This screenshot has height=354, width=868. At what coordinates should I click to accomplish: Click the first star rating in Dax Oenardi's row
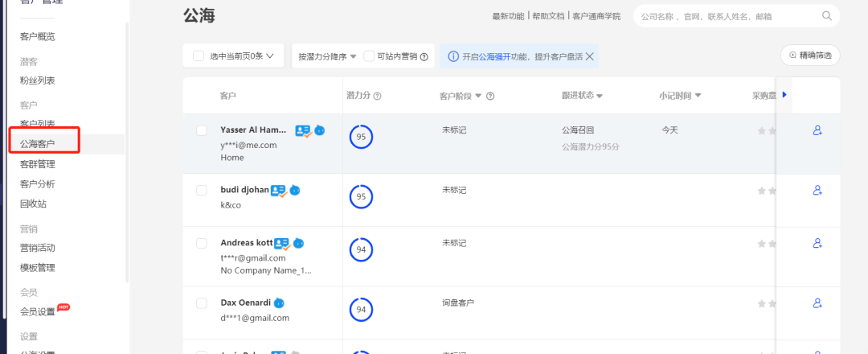point(762,303)
